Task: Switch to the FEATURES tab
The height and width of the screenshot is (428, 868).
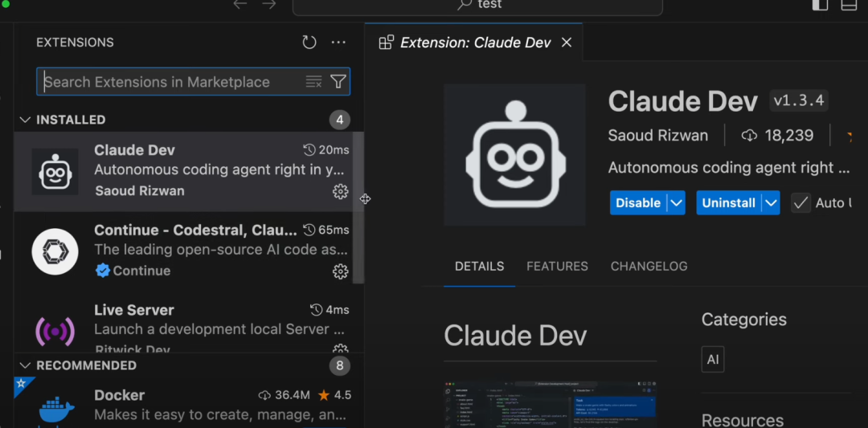Action: (557, 267)
